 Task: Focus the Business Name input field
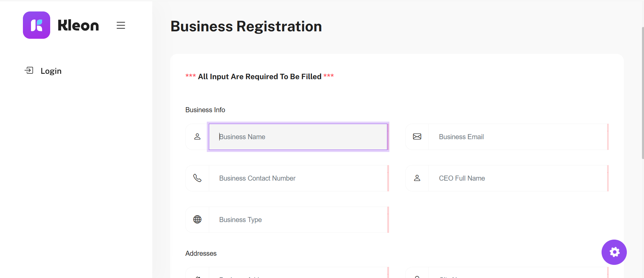pyautogui.click(x=298, y=137)
